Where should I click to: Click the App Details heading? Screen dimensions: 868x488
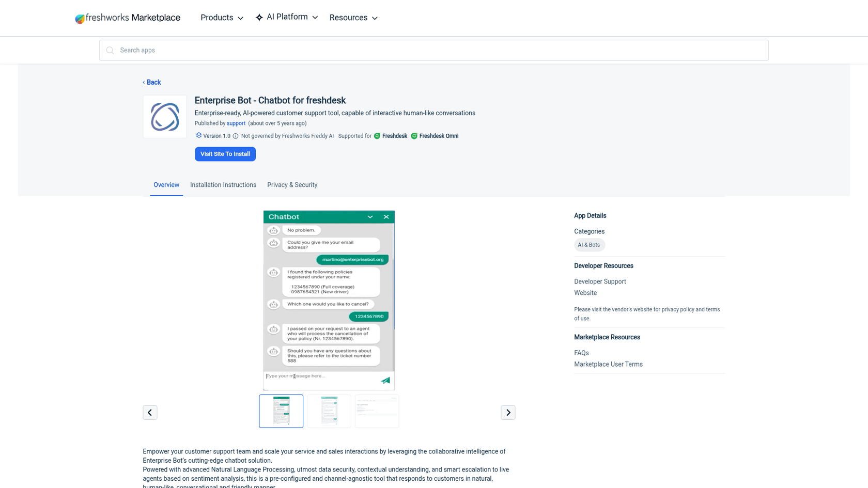click(x=590, y=216)
